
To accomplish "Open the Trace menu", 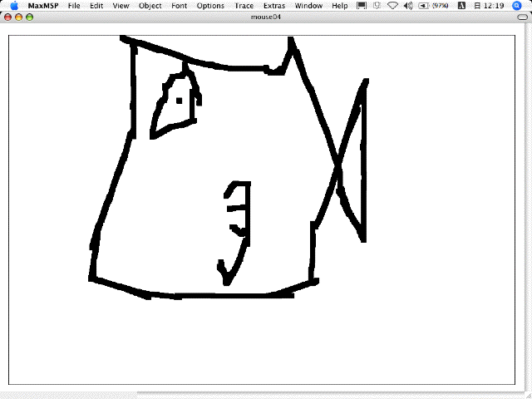I will (x=244, y=6).
